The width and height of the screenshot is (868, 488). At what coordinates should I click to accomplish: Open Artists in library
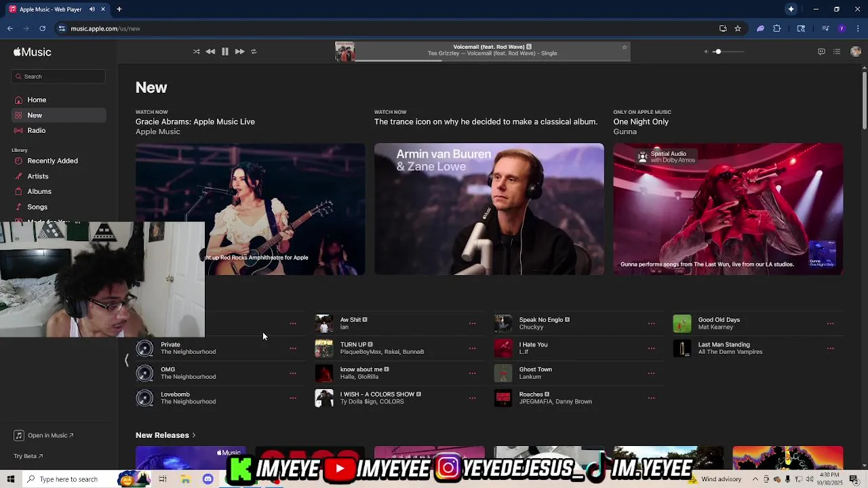pos(59,176)
